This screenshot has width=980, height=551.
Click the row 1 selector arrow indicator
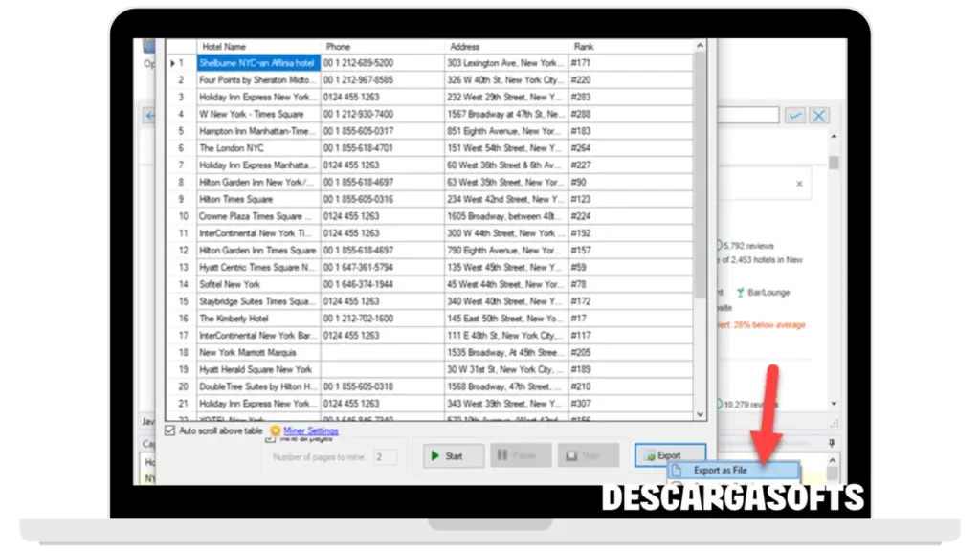(x=172, y=63)
